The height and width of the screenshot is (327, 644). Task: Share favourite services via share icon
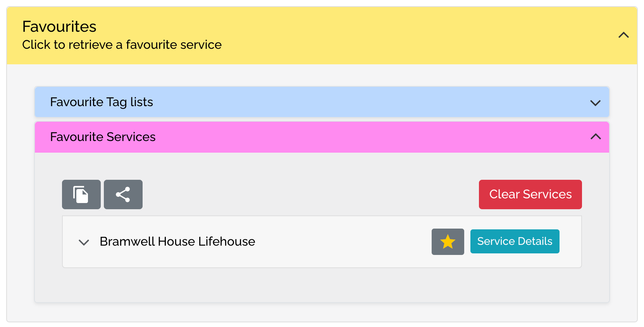click(x=123, y=194)
